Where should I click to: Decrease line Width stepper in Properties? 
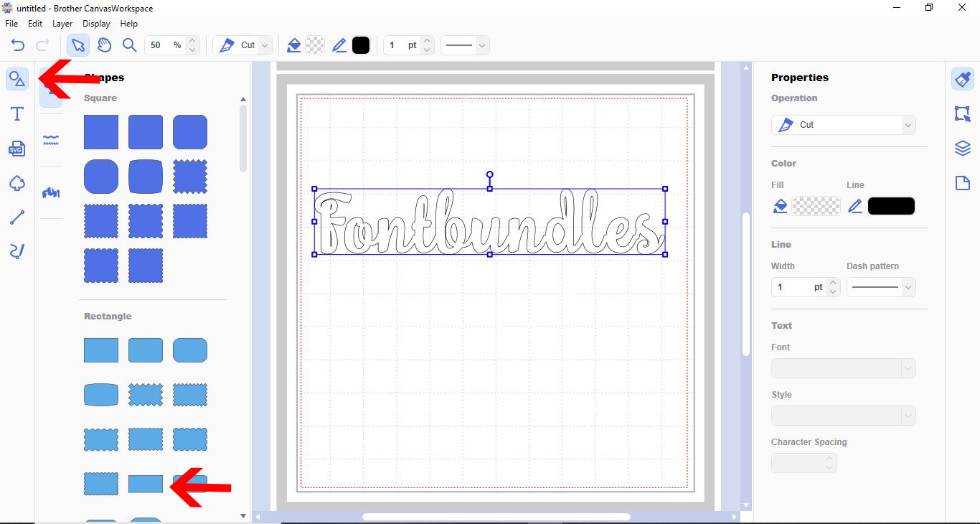[833, 292]
